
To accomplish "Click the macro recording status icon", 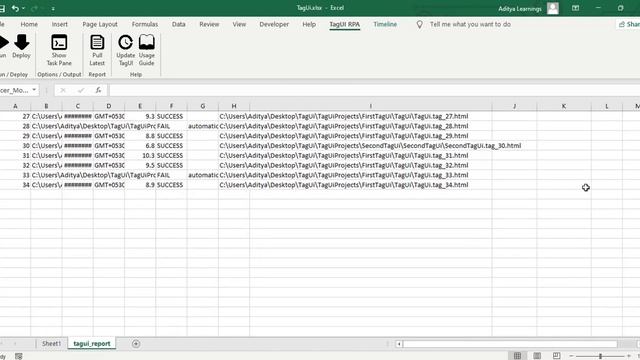I will (x=19, y=356).
